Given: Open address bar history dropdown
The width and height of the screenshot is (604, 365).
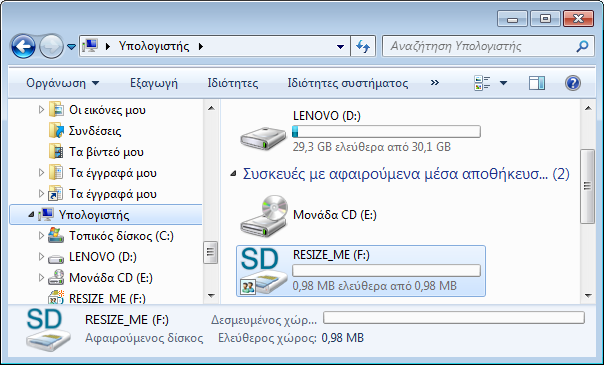Looking at the screenshot, I should [x=340, y=47].
